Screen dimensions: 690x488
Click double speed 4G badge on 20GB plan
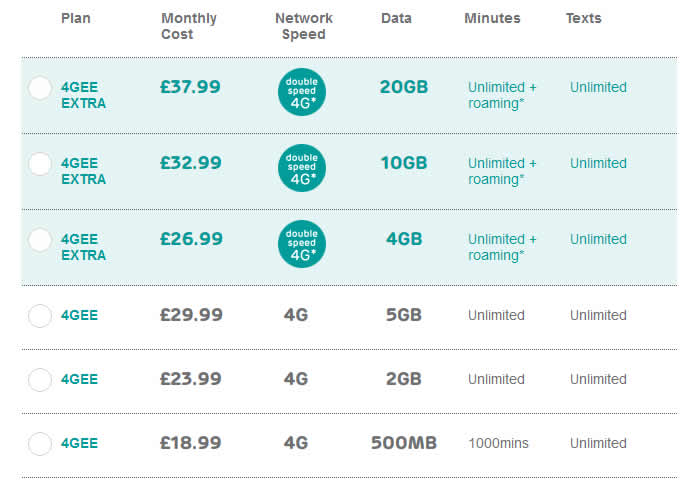pos(302,92)
